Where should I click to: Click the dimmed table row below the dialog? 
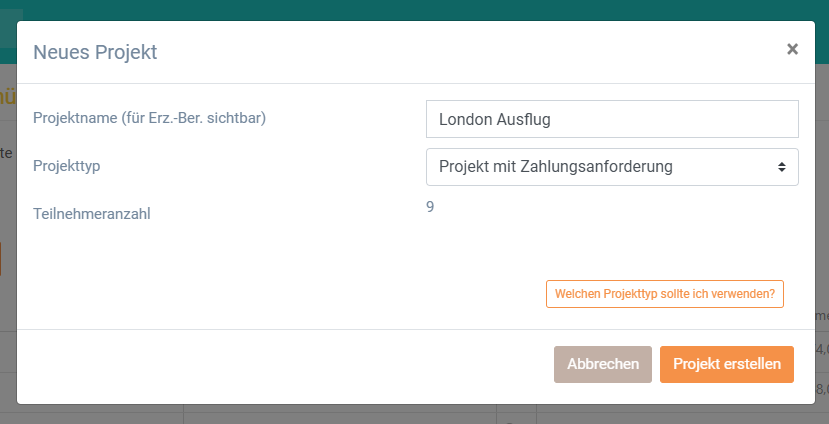tap(414, 414)
